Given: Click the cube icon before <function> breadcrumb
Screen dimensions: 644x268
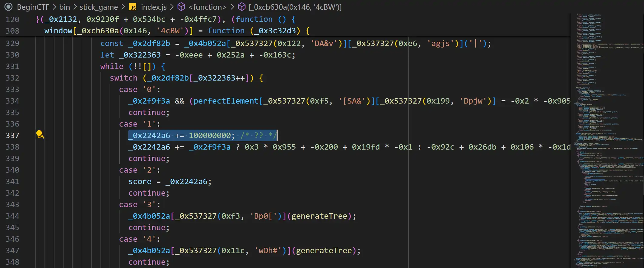Looking at the screenshot, I should [181, 7].
